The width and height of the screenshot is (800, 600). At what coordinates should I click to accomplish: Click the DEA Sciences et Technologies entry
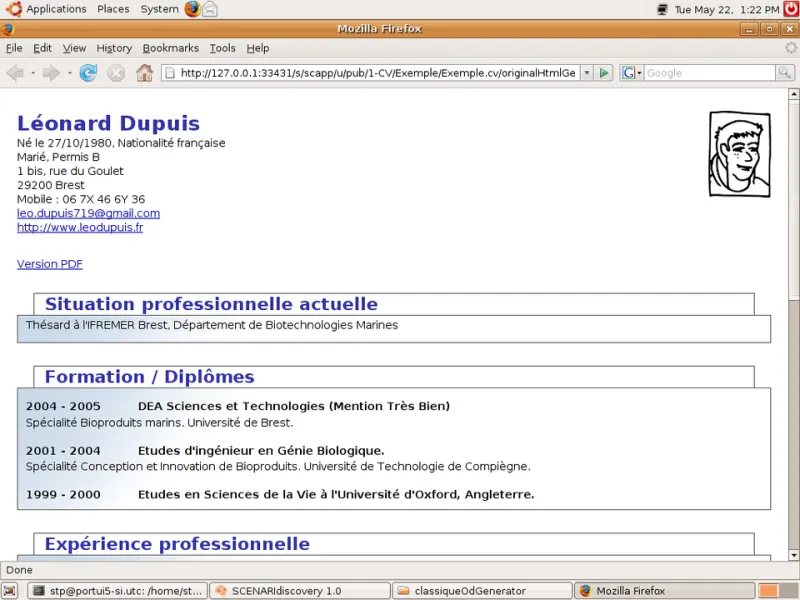point(294,406)
